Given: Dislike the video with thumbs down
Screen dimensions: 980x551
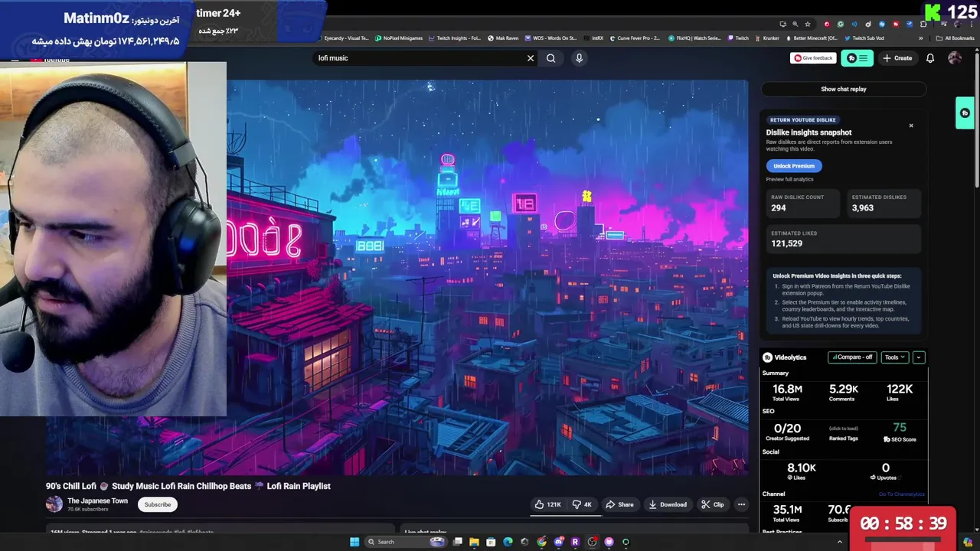Looking at the screenshot, I should tap(583, 504).
